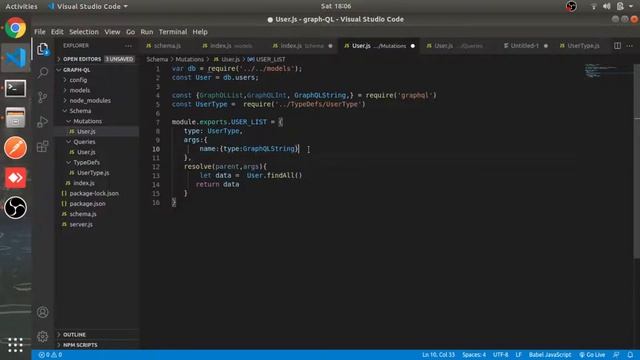This screenshot has width=640, height=360.
Task: Open the Go menu
Action: tap(130, 32)
